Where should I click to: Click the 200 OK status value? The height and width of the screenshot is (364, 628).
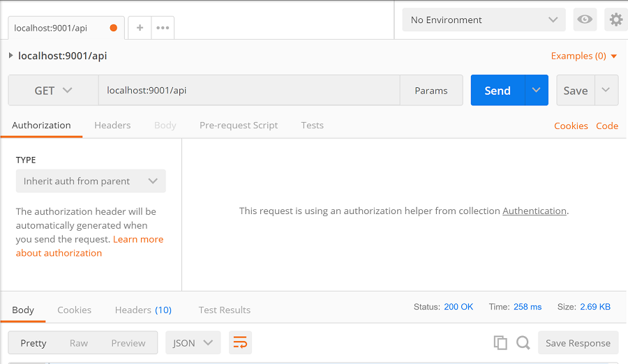(x=458, y=307)
